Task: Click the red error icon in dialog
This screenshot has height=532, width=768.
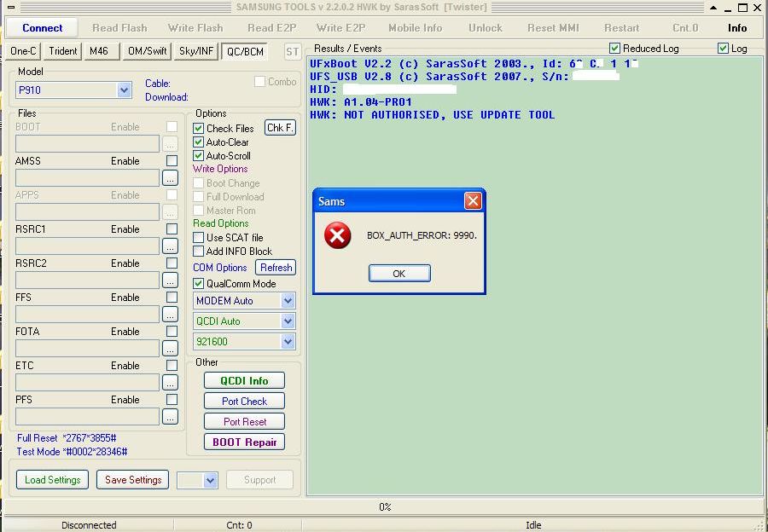Action: tap(337, 235)
